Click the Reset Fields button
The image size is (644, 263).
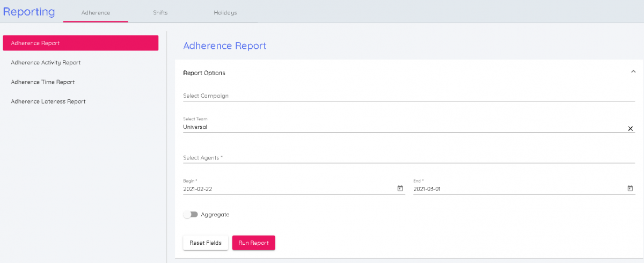pyautogui.click(x=205, y=243)
